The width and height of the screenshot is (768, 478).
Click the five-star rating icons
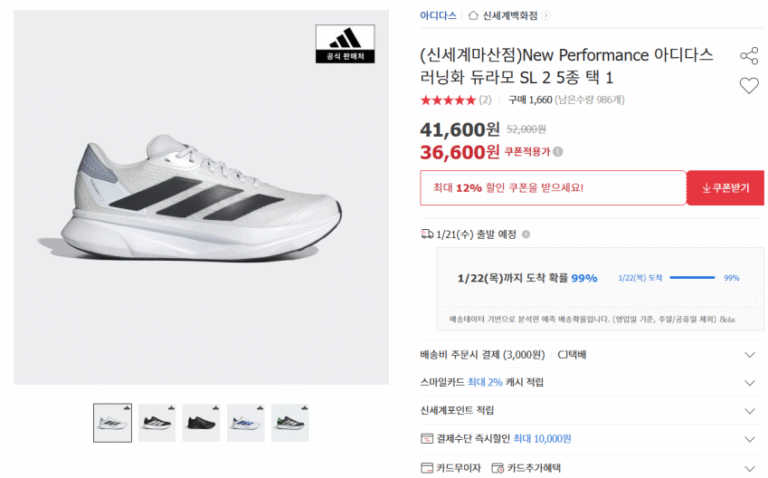448,100
